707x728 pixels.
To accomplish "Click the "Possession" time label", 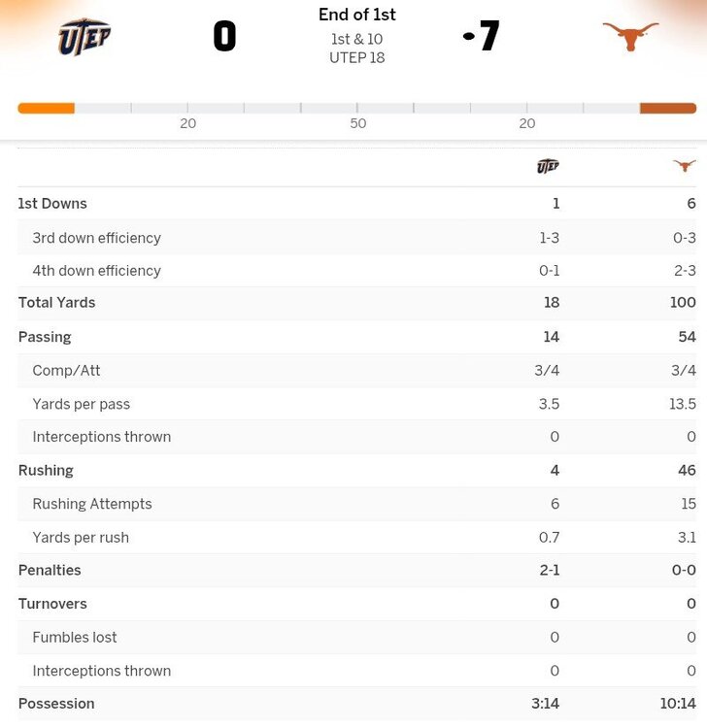I will [56, 704].
